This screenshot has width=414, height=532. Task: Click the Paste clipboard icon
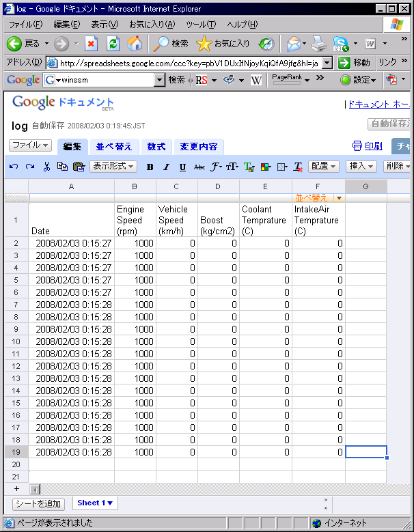click(79, 167)
